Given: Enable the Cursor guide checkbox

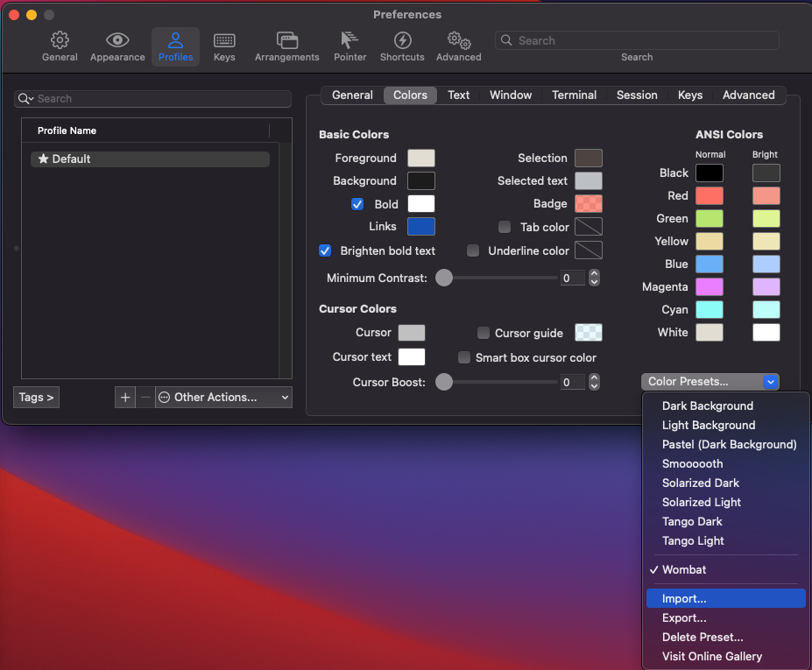Looking at the screenshot, I should 484,333.
